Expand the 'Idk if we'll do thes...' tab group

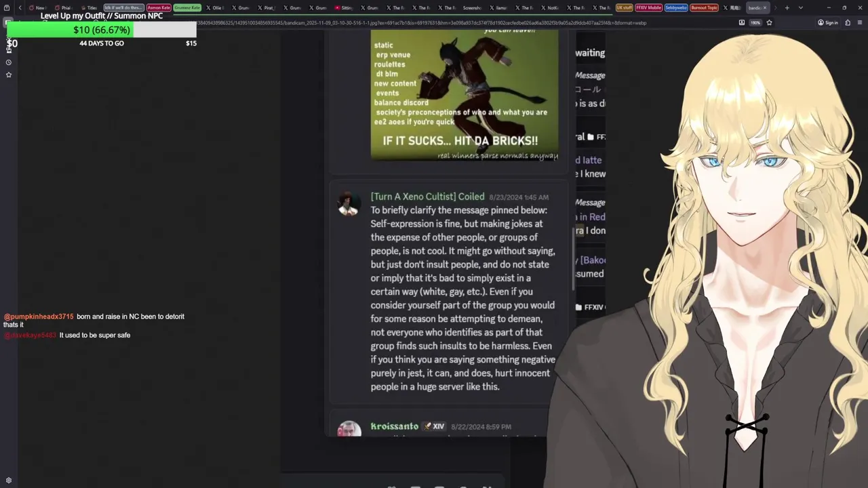click(123, 7)
